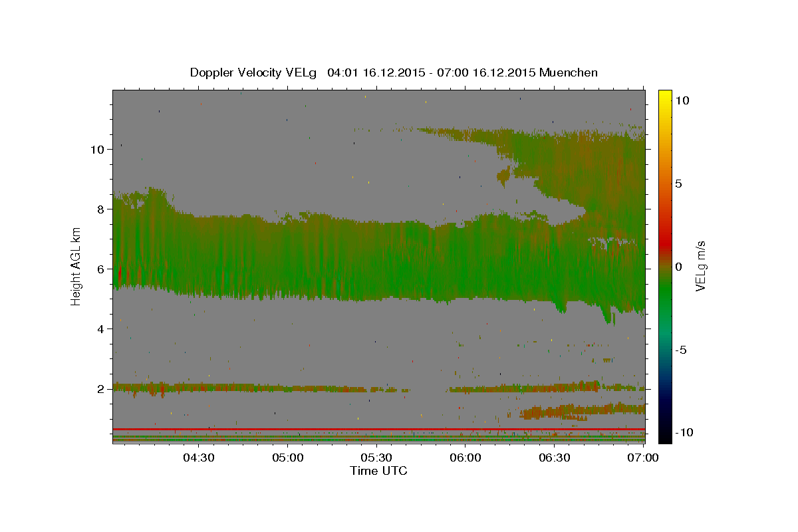Click the colorbar value 0 label
798x532 pixels.
coord(680,266)
